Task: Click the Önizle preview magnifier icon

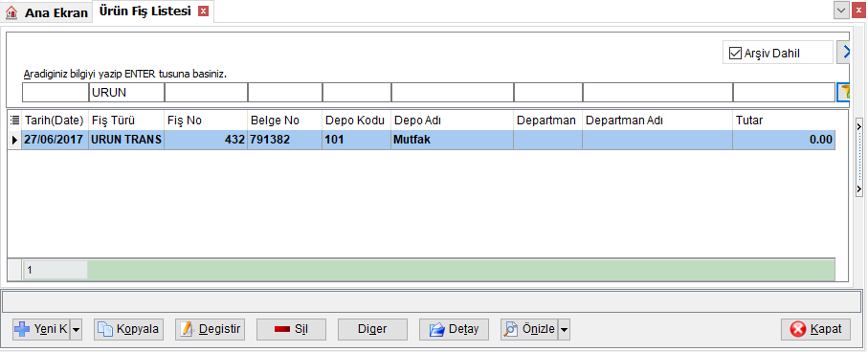Action: (x=510, y=329)
